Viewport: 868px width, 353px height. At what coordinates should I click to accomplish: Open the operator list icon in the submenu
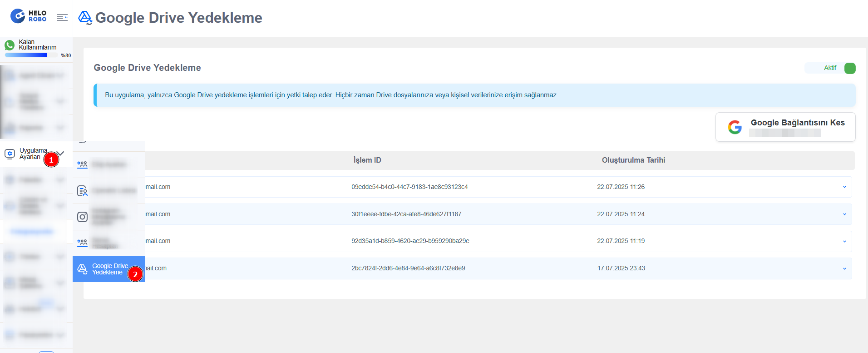pos(82,191)
